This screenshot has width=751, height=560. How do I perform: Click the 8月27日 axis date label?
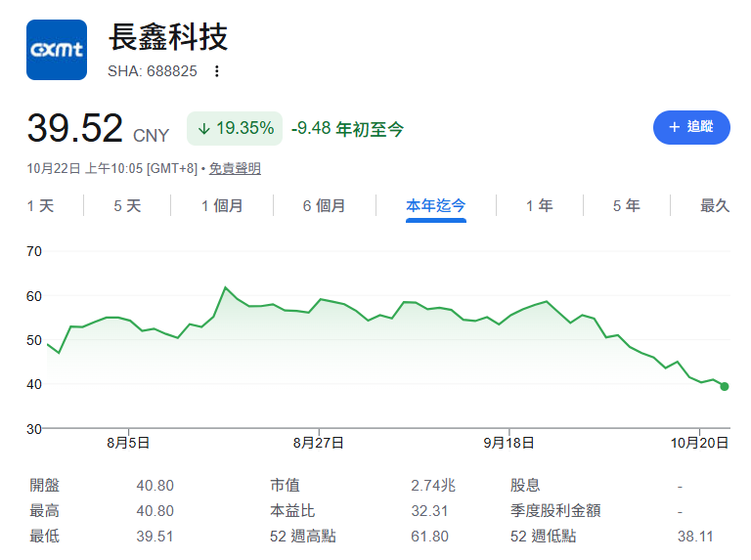(319, 443)
